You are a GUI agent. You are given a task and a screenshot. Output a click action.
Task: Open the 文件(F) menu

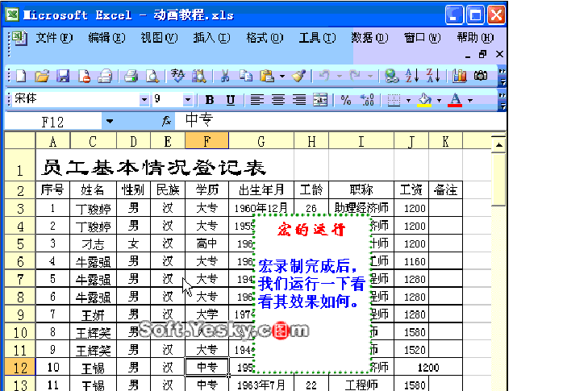click(54, 38)
